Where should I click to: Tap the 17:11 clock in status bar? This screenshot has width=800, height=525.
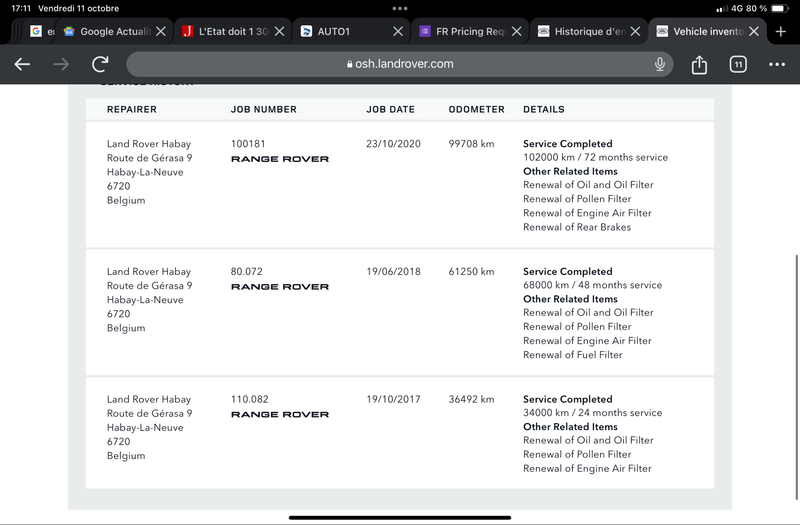tap(21, 8)
